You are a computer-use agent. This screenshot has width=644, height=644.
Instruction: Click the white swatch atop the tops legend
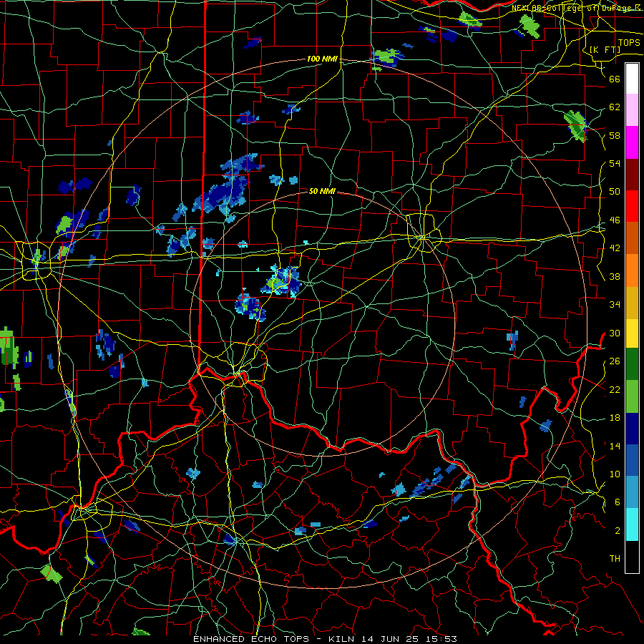pos(632,79)
